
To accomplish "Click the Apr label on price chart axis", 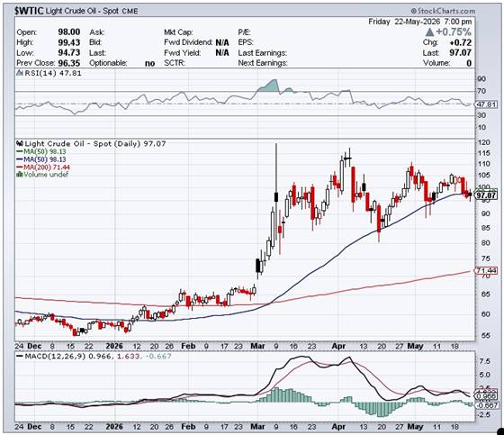I will (x=338, y=346).
